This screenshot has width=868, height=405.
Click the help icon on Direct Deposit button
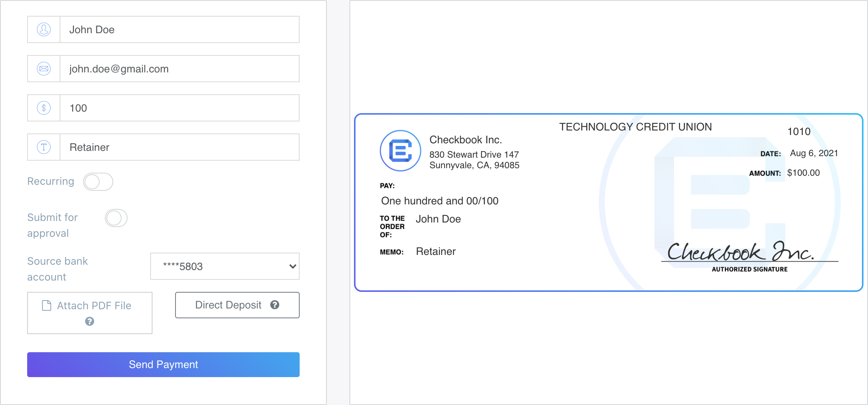click(x=275, y=305)
